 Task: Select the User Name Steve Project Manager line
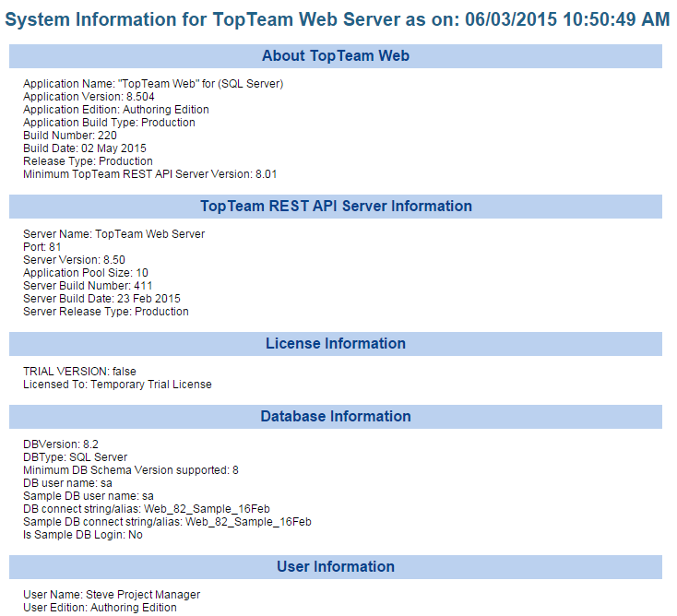click(x=112, y=595)
